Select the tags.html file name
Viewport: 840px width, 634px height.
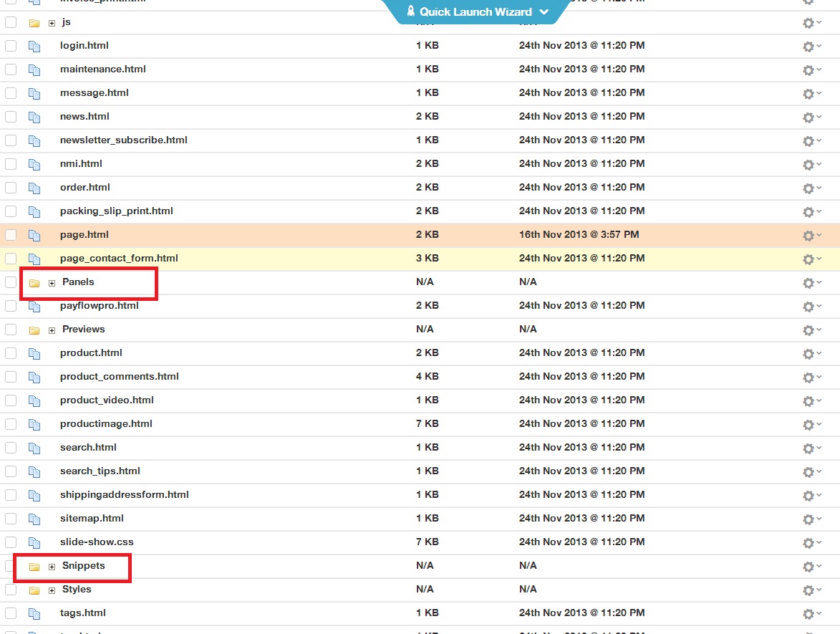point(83,613)
